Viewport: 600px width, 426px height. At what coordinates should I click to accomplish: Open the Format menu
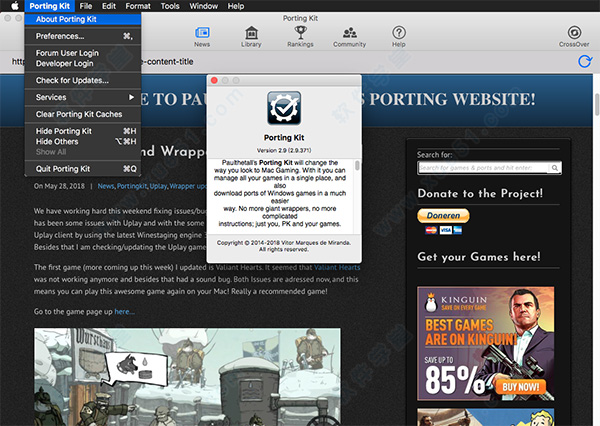[138, 6]
